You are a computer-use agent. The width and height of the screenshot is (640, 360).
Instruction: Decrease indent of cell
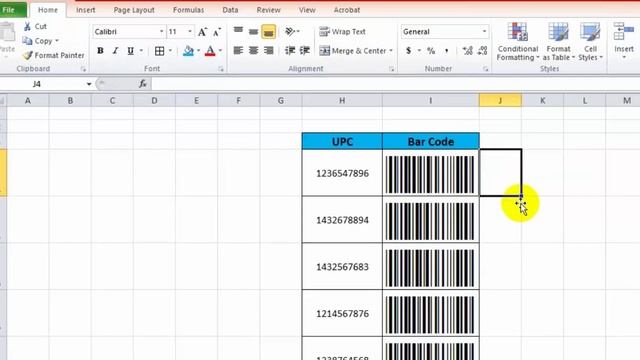290,51
